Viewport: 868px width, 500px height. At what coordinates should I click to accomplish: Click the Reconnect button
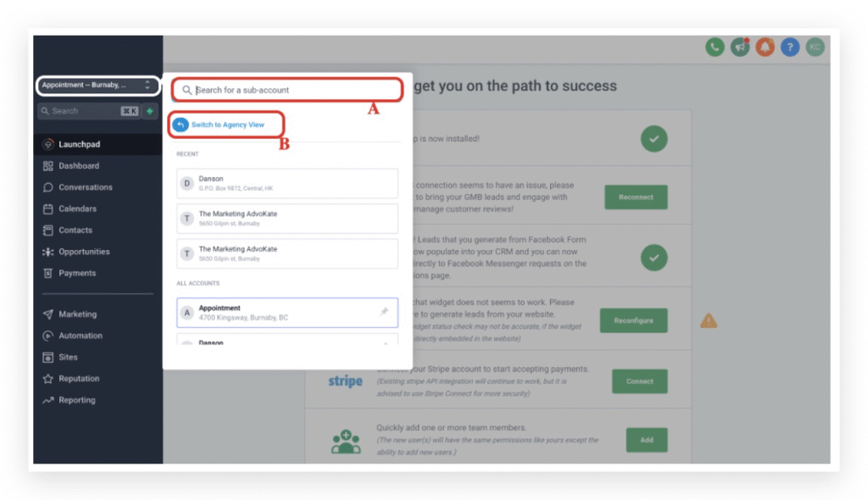[x=636, y=197]
